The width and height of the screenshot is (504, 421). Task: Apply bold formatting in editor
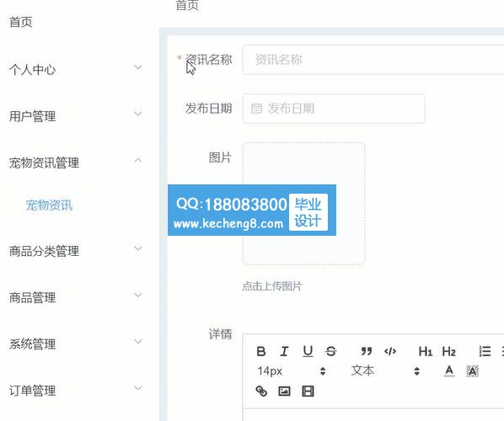tap(261, 351)
